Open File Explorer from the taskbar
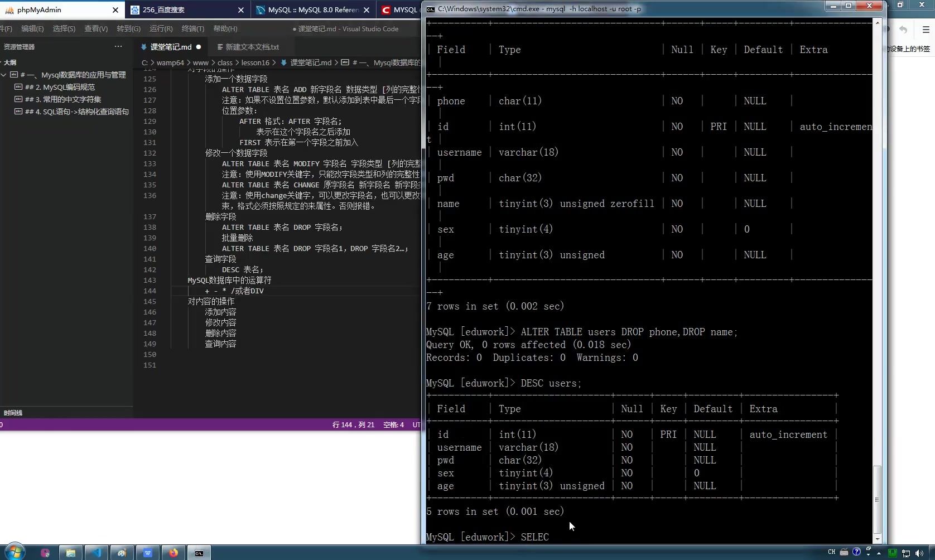The height and width of the screenshot is (560, 935). [71, 553]
